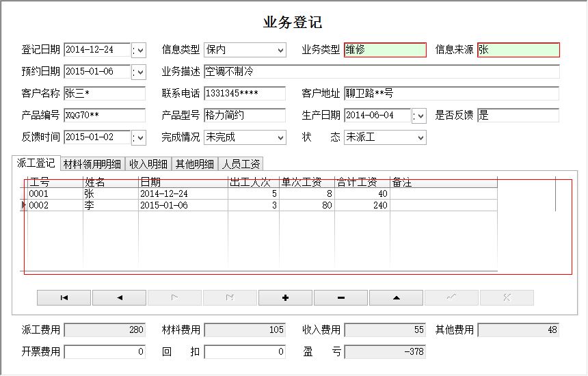Click the 客户地址 field 聊卫路**号

pos(451,94)
